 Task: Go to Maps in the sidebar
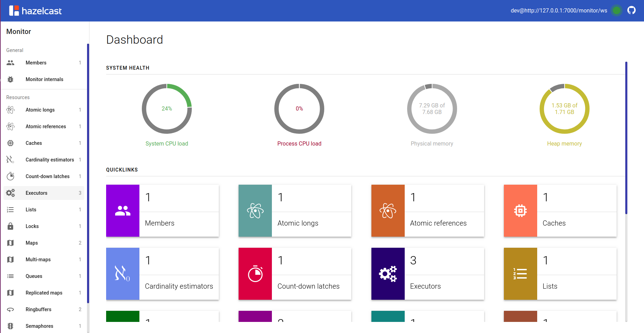click(x=44, y=243)
